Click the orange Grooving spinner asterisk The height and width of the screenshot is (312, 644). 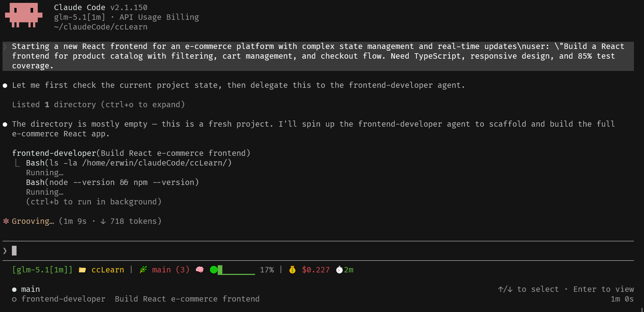click(6, 221)
